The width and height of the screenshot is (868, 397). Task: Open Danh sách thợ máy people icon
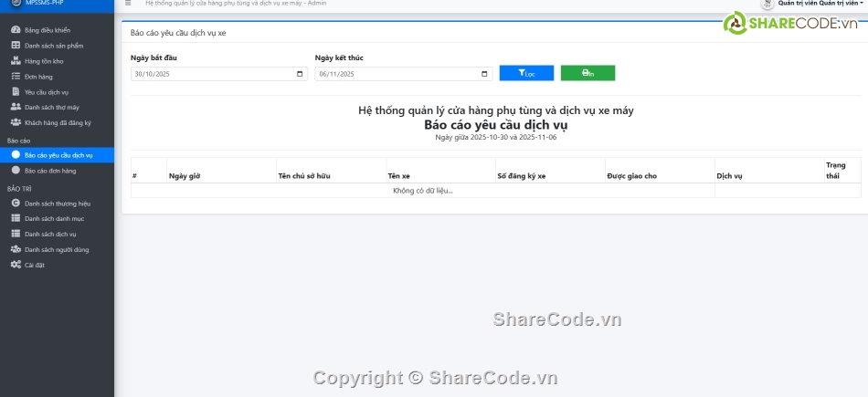[x=16, y=107]
